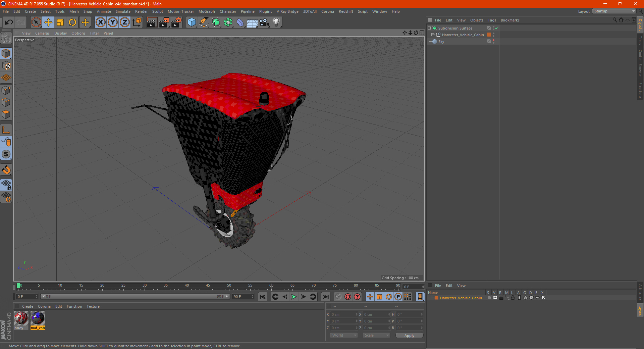644x349 pixels.
Task: Open World coordinate dropdown
Action: 344,335
